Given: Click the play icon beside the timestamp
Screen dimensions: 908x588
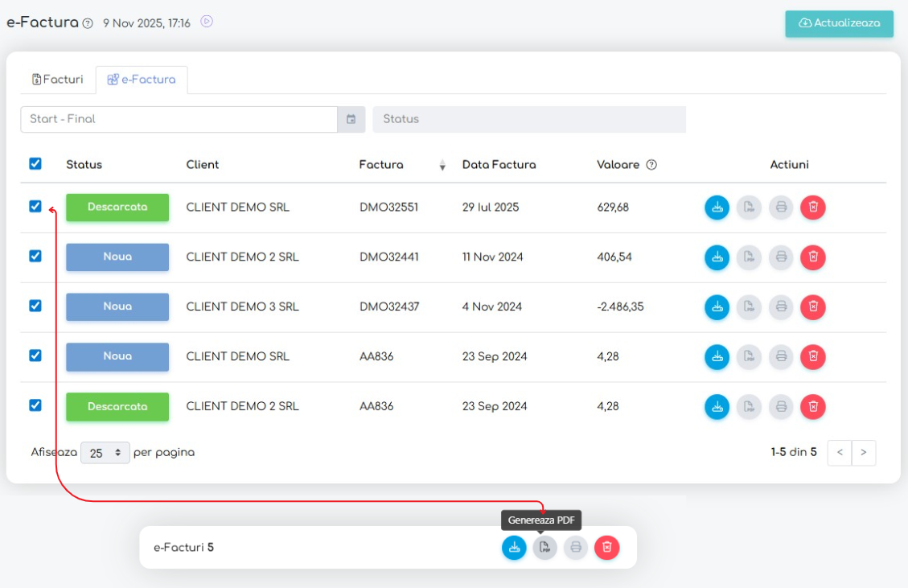Looking at the screenshot, I should tap(207, 23).
